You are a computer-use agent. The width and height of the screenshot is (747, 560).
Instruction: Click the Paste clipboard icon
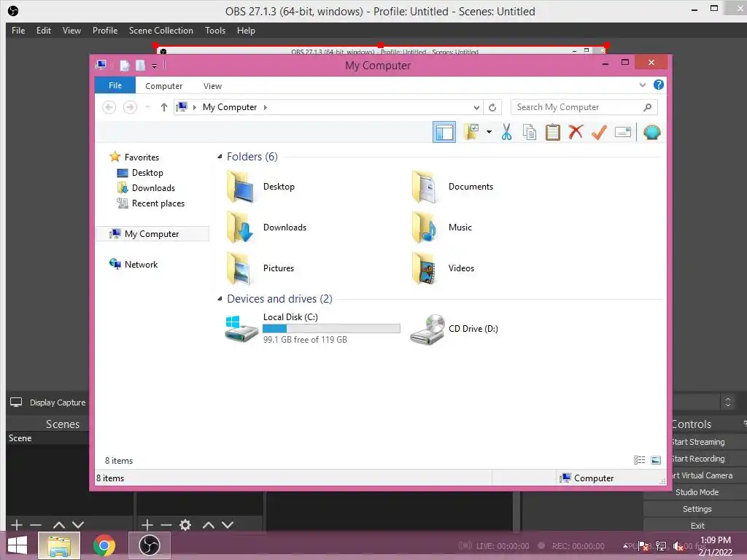click(x=553, y=132)
